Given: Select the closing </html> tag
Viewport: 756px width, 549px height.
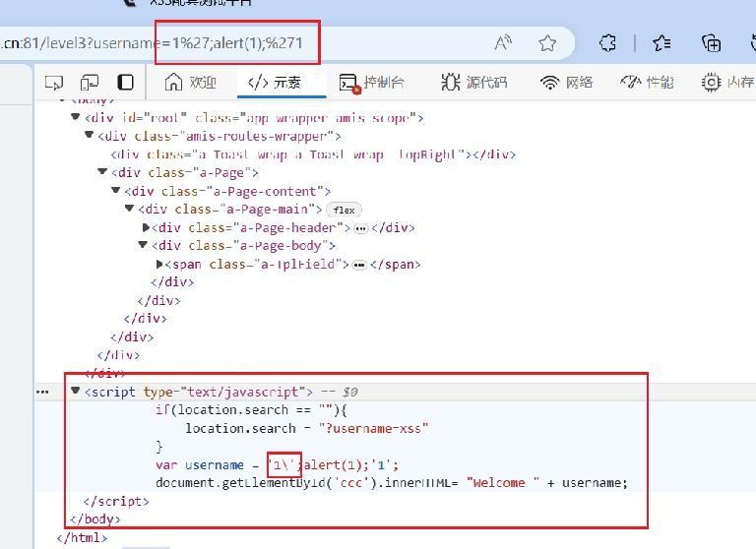Looking at the screenshot, I should pos(82,537).
